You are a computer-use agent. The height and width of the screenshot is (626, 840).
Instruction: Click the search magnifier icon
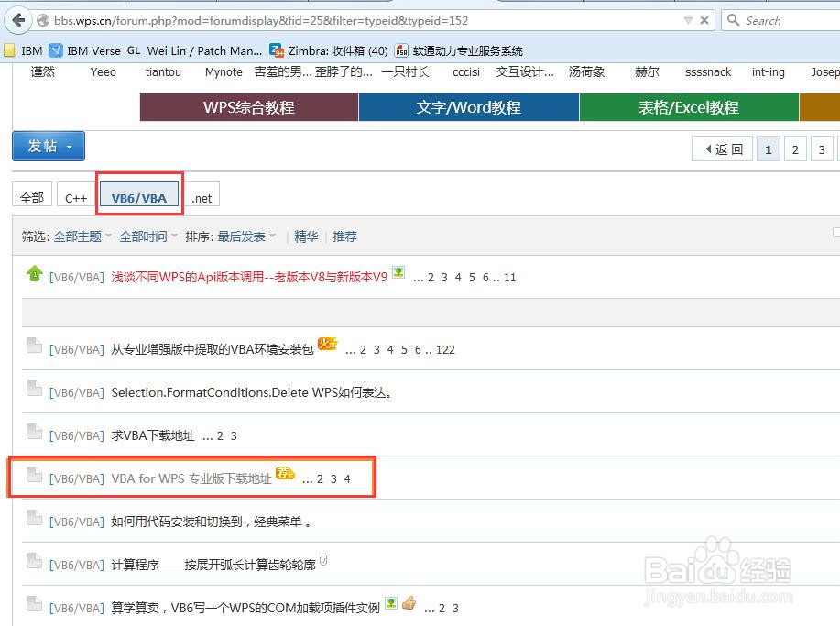click(x=733, y=20)
